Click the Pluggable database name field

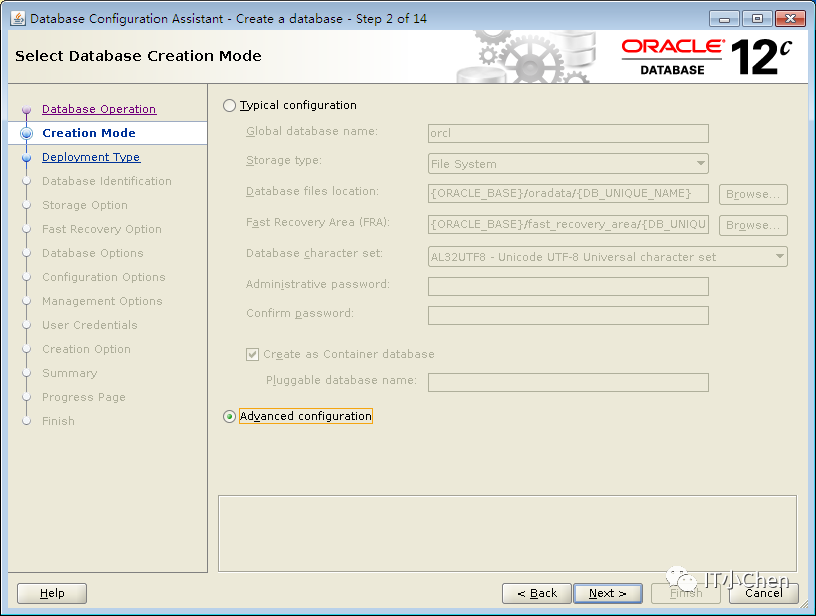pyautogui.click(x=568, y=382)
